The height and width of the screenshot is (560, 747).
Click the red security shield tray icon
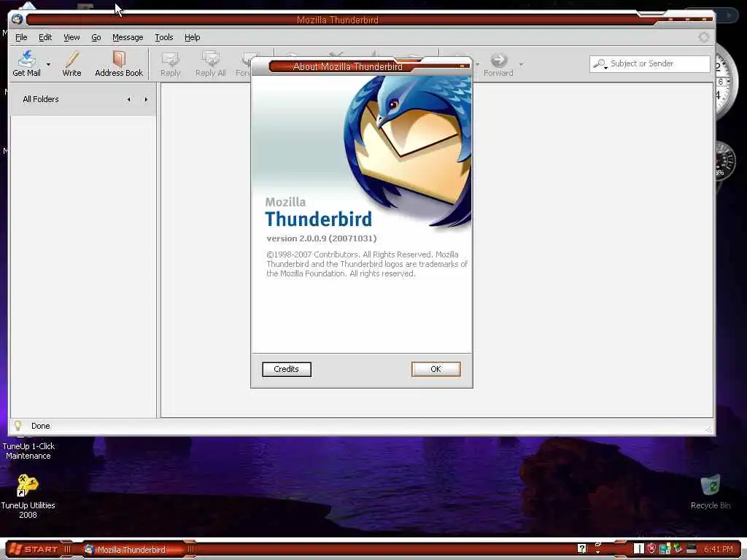[651, 548]
